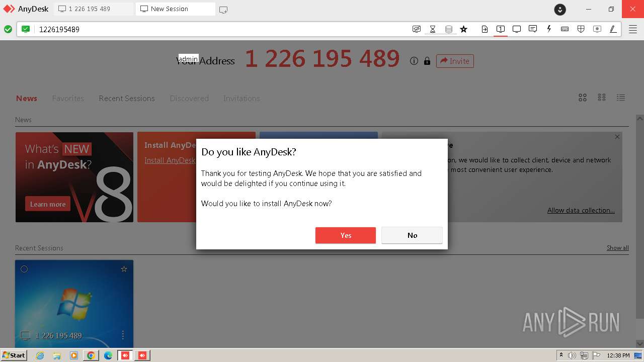Click Learn more on What's NEW card
Image resolution: width=644 pixels, height=362 pixels.
pos(48,204)
